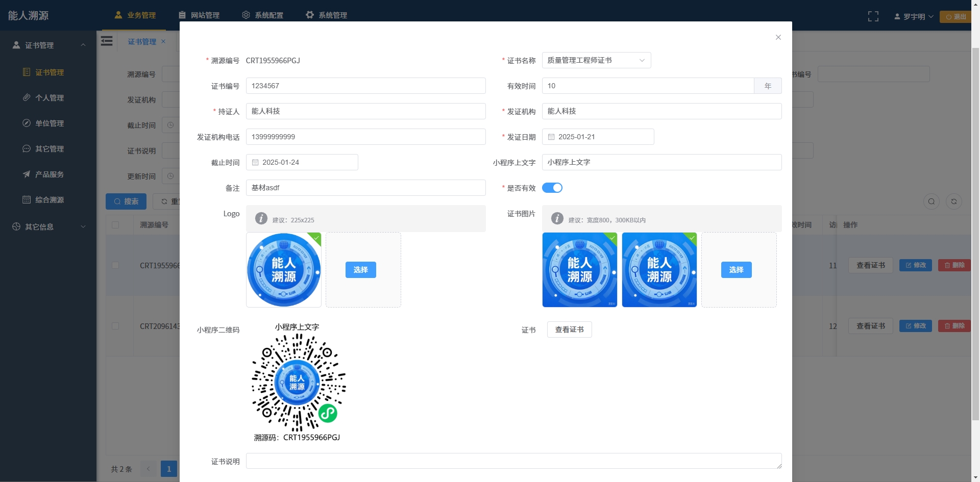Click the round refresh icon above table
The height and width of the screenshot is (482, 980).
[x=953, y=201]
